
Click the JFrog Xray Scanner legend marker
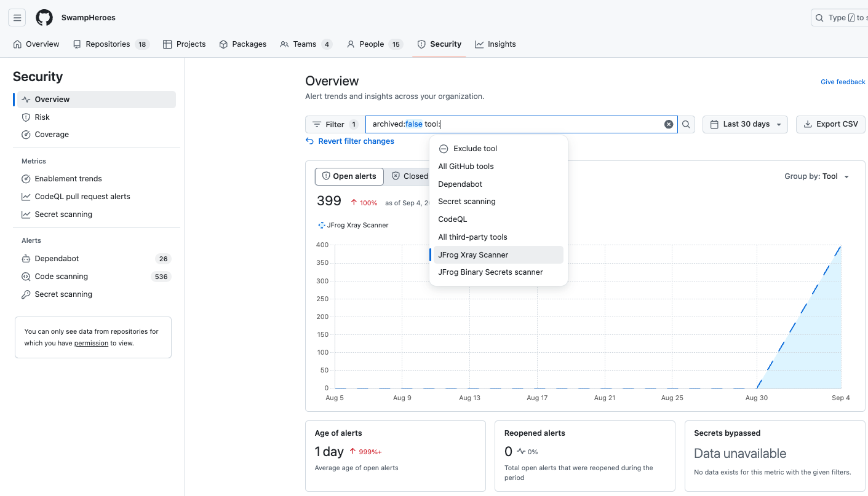coord(321,225)
